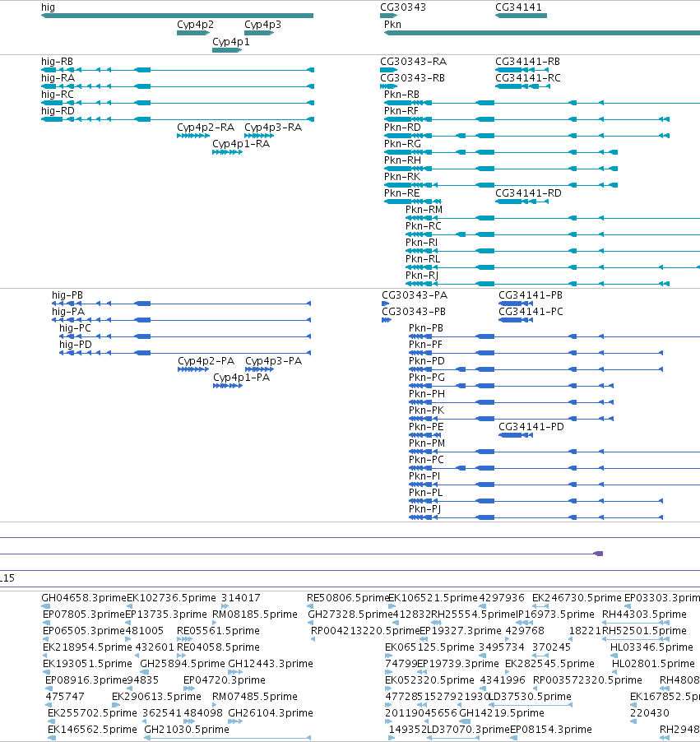Click the Cyp4p1-PA protein label
Screen dimensions: 700x742
pos(241,378)
